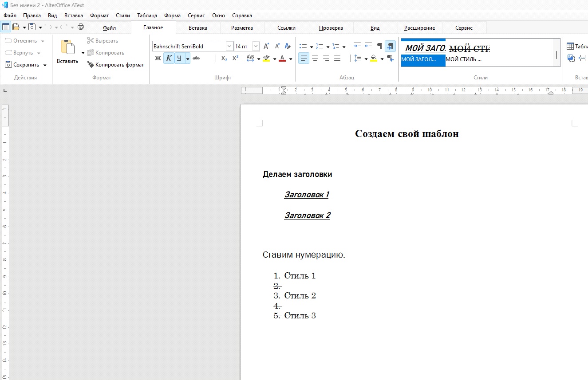Click the open document folder icon
The height and width of the screenshot is (380, 588).
(16, 27)
